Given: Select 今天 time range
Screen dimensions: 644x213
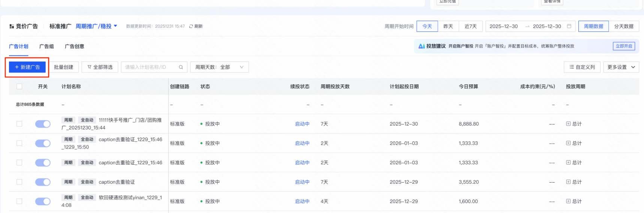Looking at the screenshot, I should [x=427, y=26].
